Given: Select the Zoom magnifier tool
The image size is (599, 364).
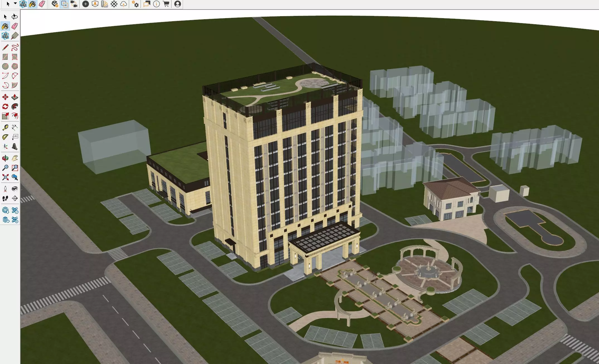Looking at the screenshot, I should pyautogui.click(x=5, y=168).
